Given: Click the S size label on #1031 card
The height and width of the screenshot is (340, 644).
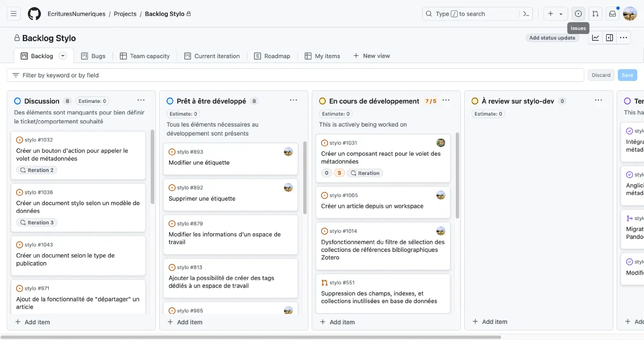Looking at the screenshot, I should tap(339, 173).
